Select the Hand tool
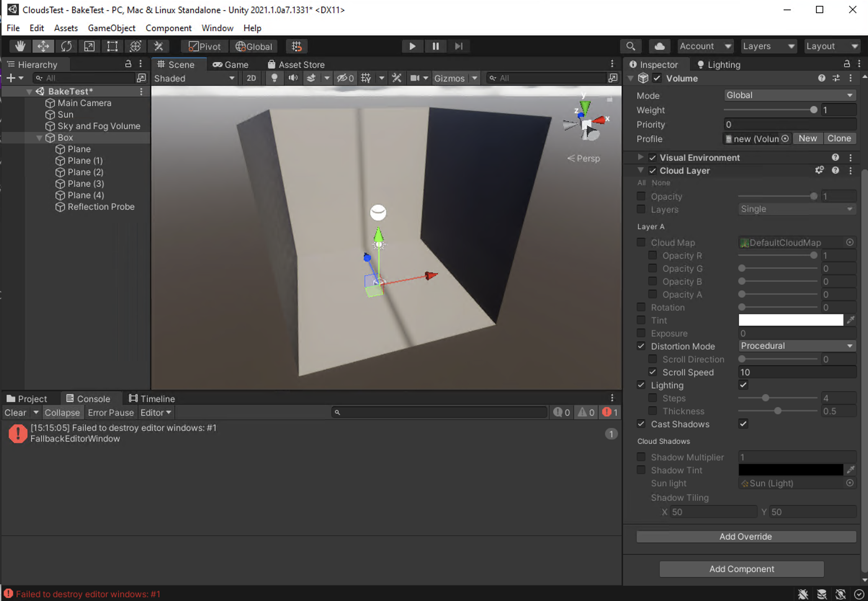Image resolution: width=868 pixels, height=601 pixels. (x=20, y=46)
